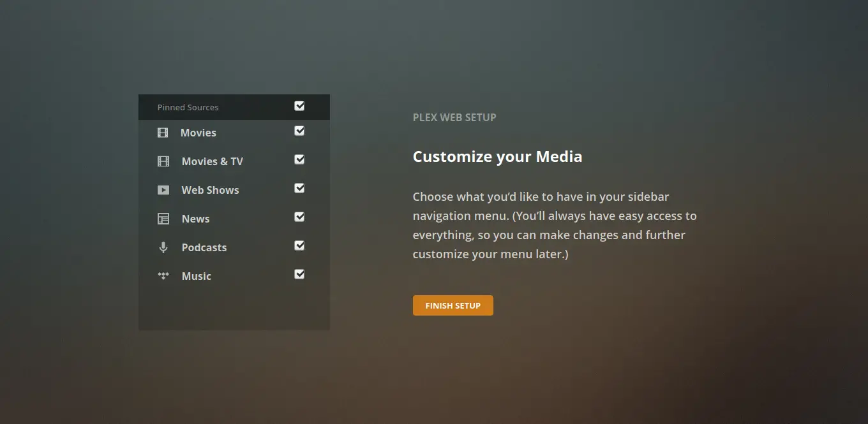
Task: Uncheck the News checkbox
Action: click(299, 217)
